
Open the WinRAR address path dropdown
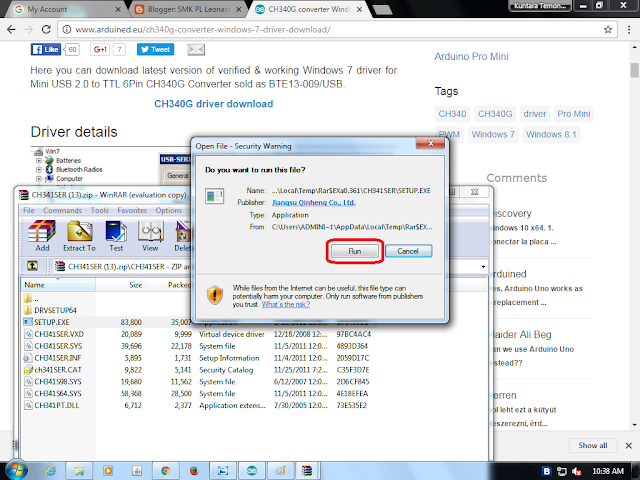[483, 267]
